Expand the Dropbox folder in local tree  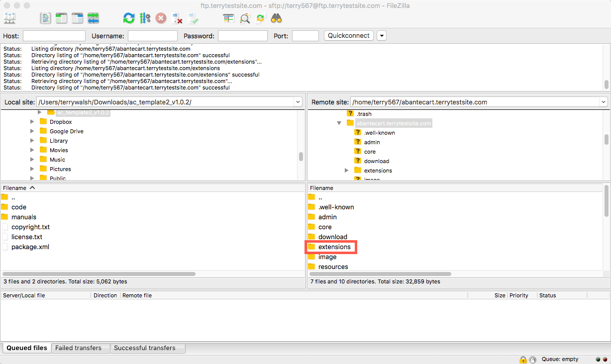point(32,122)
